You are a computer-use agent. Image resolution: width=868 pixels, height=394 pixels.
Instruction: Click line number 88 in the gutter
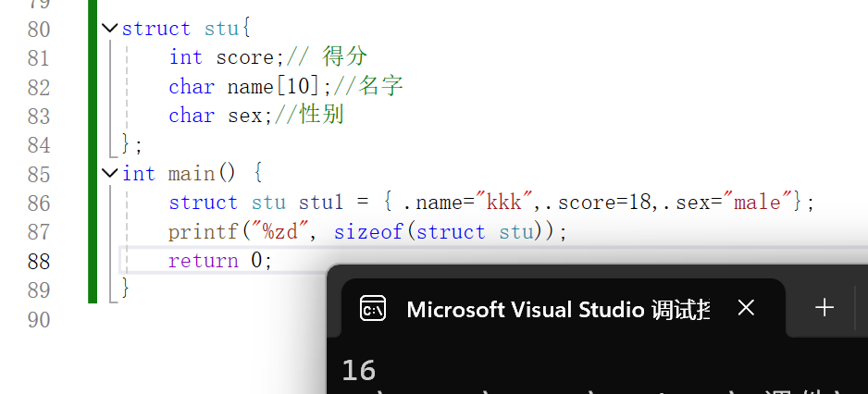(38, 261)
